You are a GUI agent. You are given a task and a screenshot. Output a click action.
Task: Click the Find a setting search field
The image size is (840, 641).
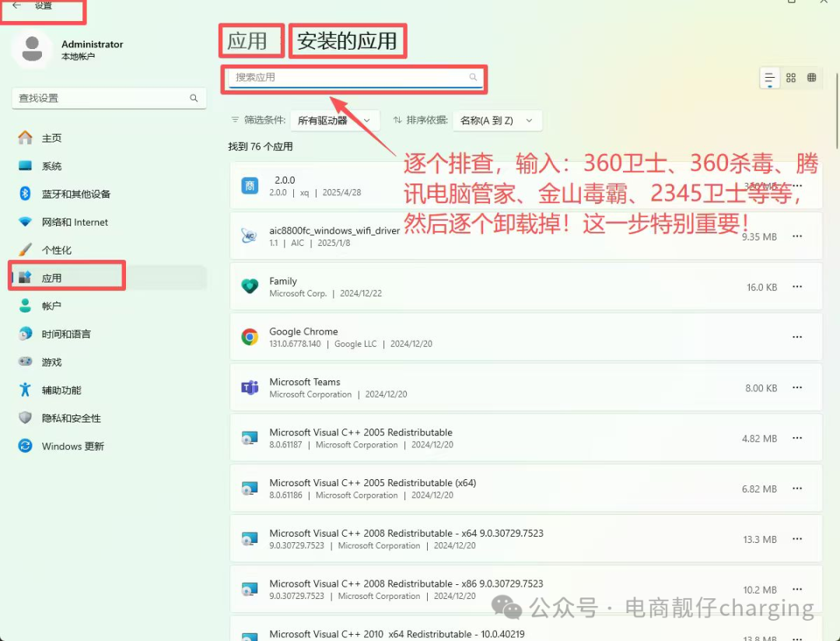110,98
